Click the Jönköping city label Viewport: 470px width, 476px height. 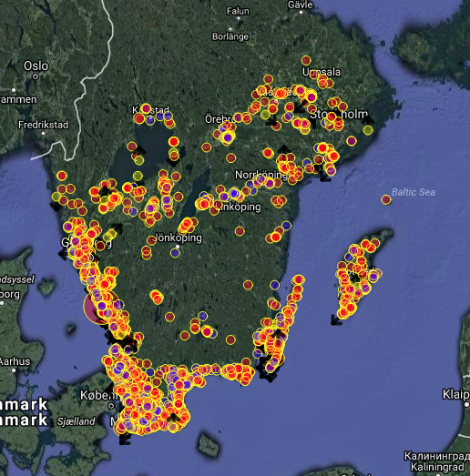click(179, 238)
